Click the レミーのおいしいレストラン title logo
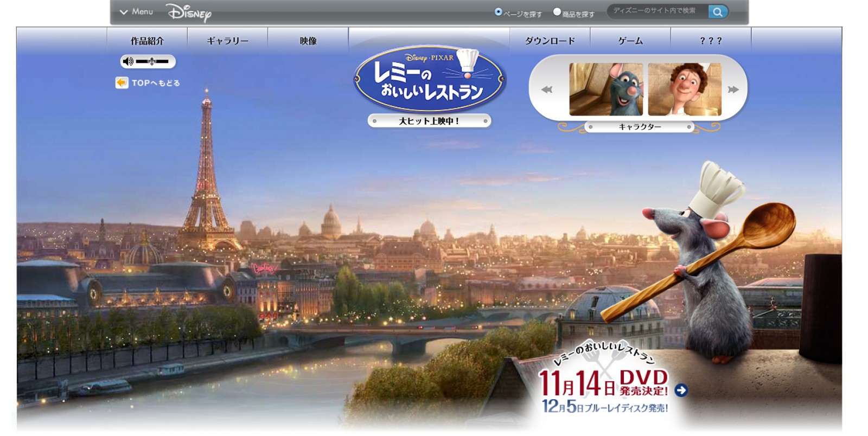The image size is (868, 436). pyautogui.click(x=430, y=79)
